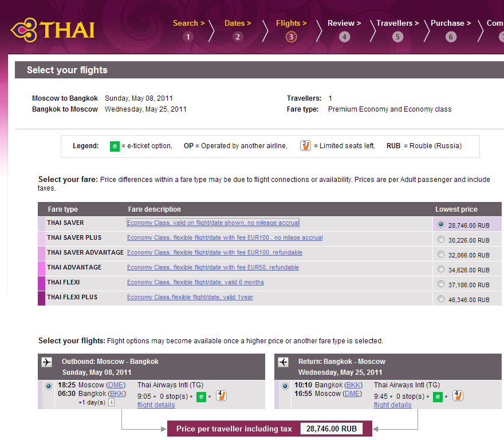Image resolution: width=504 pixels, height=440 pixels.
Task: Click the Premium Economy and Economy class text
Action: coord(389,109)
